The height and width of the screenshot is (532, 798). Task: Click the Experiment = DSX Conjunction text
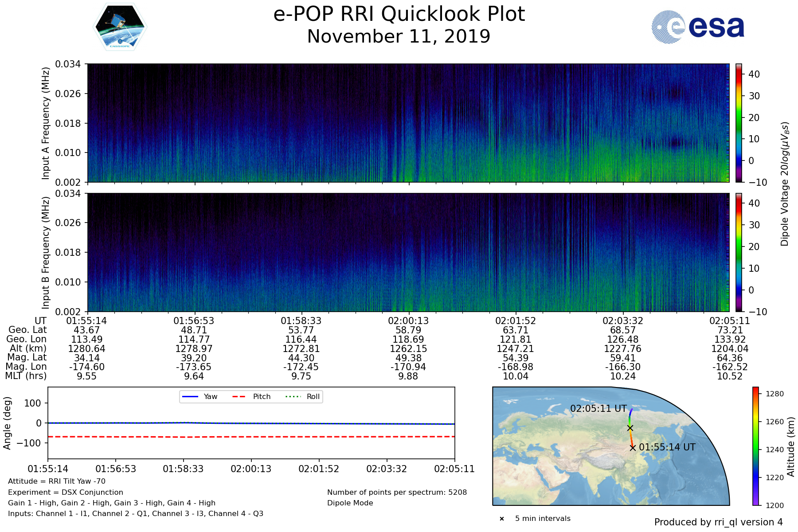[x=66, y=492]
